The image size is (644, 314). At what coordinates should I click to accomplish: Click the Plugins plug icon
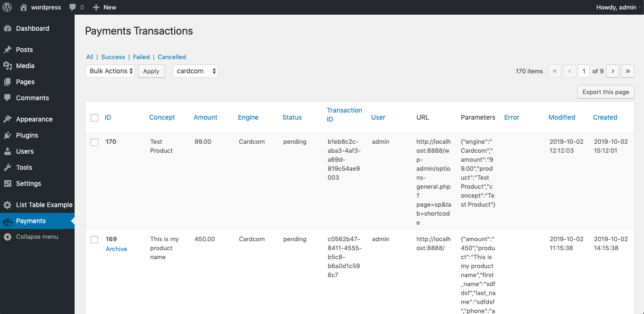click(8, 135)
